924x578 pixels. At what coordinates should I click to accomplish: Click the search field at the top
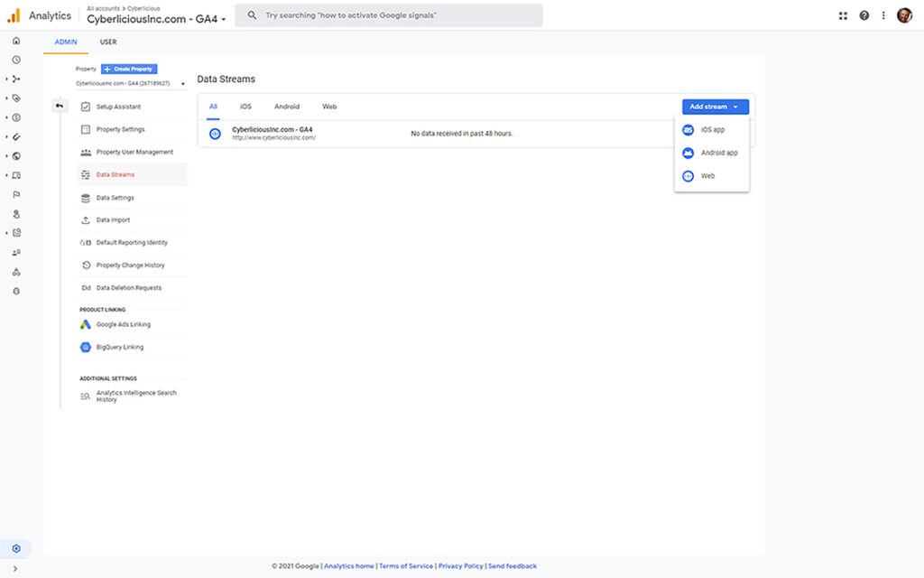pos(389,15)
